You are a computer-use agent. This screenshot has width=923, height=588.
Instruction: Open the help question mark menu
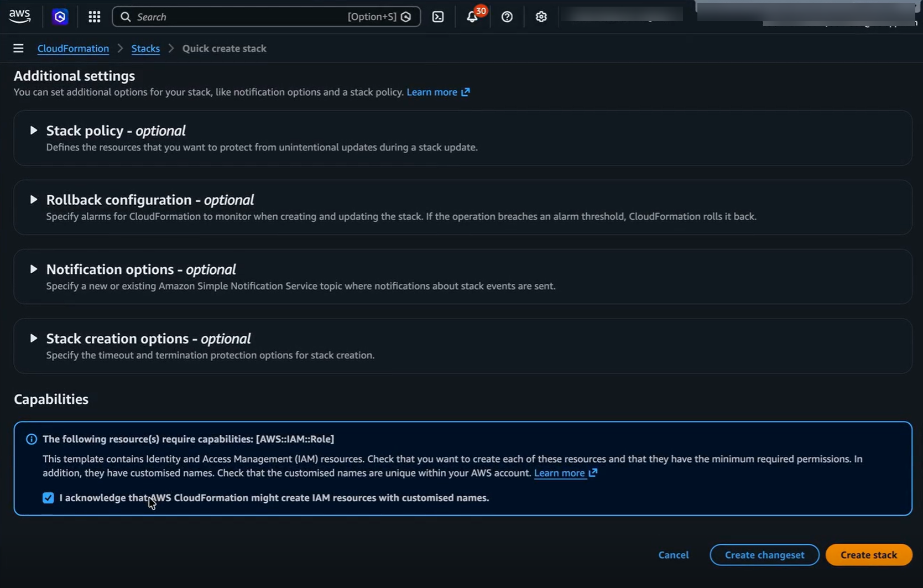click(x=507, y=17)
